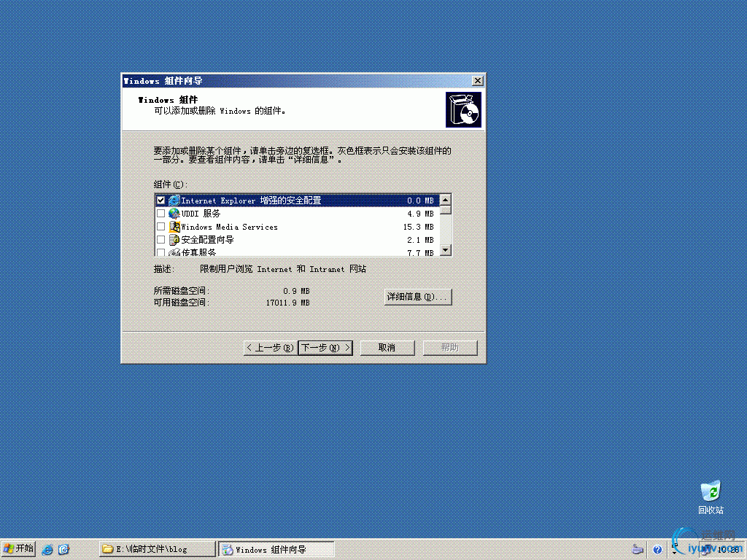
Task: Click the UDDI 服务 globe icon
Action: (x=174, y=214)
